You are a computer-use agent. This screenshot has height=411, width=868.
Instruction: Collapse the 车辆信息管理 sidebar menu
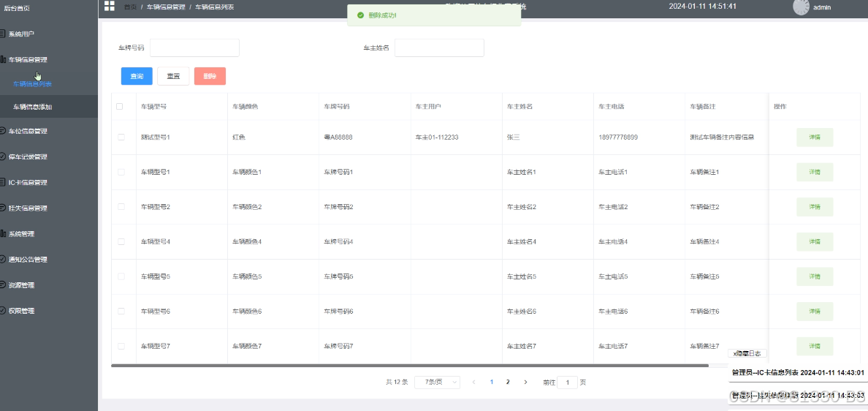tap(49, 59)
